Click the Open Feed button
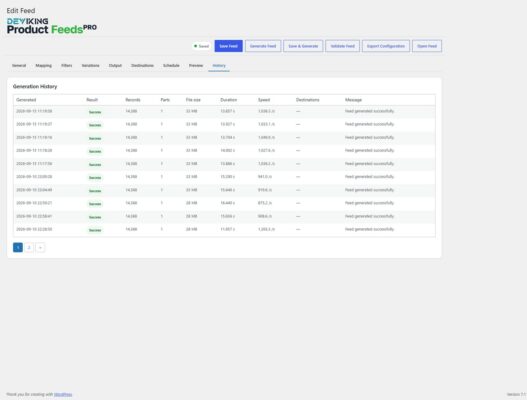 click(427, 46)
